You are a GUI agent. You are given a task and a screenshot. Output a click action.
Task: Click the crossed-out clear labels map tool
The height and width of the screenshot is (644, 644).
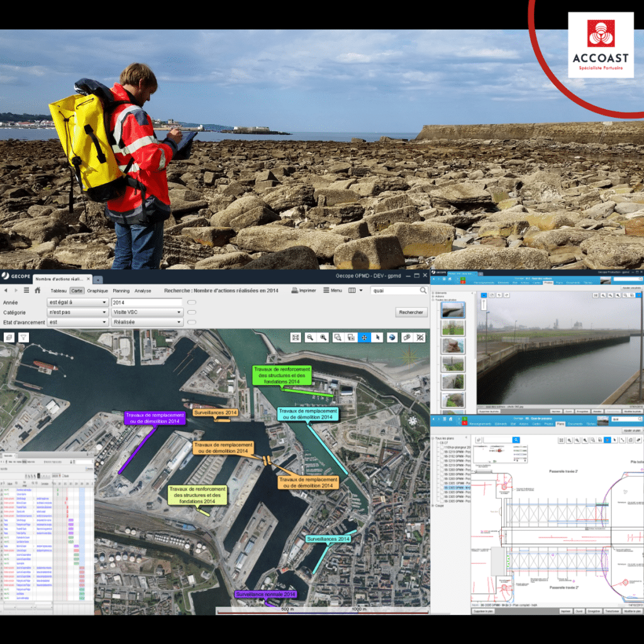coord(419,337)
